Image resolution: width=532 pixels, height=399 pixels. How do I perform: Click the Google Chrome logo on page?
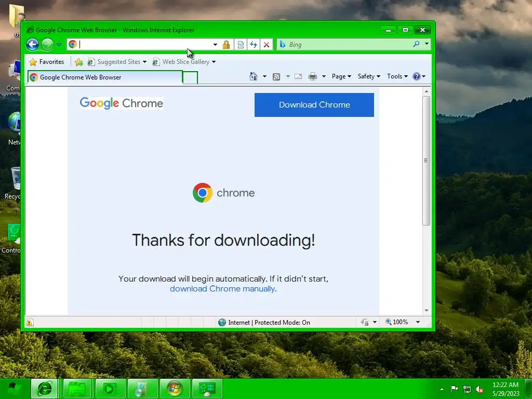click(121, 103)
